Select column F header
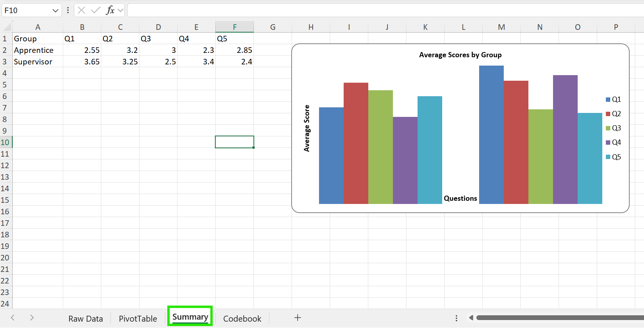Viewport: 644px width, 328px height. (234, 27)
